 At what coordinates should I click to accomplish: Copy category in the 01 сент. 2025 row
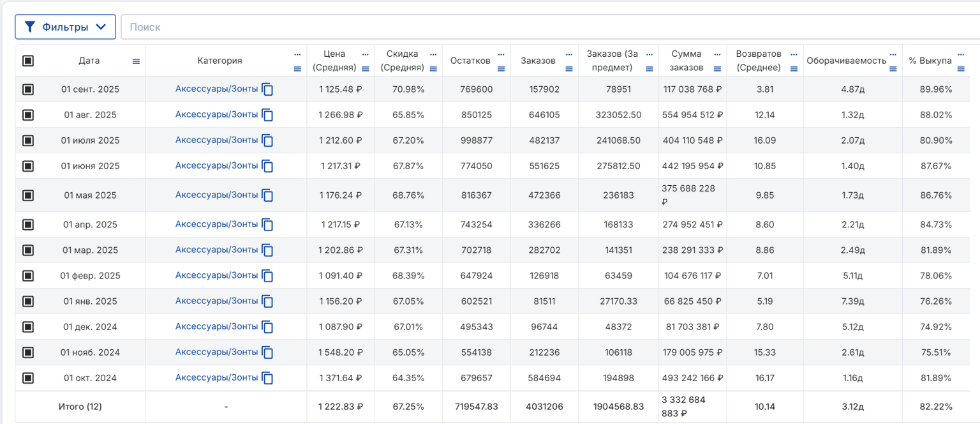[x=268, y=89]
